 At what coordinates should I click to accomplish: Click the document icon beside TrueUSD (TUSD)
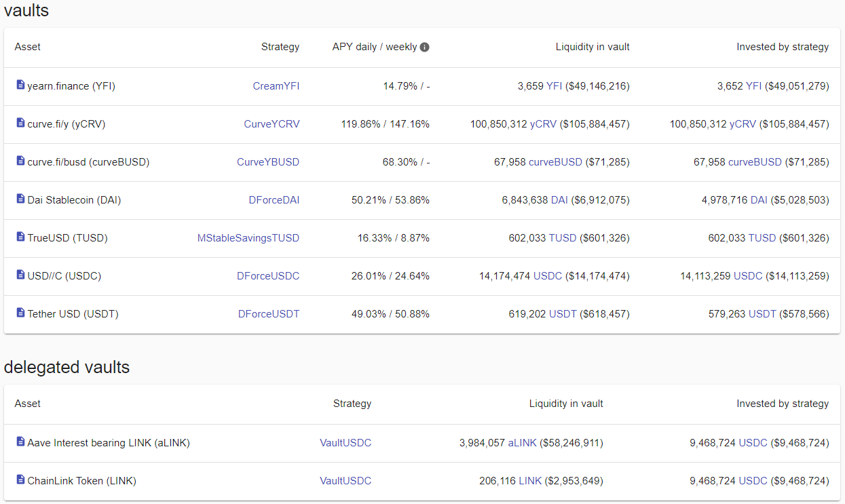pyautogui.click(x=20, y=237)
